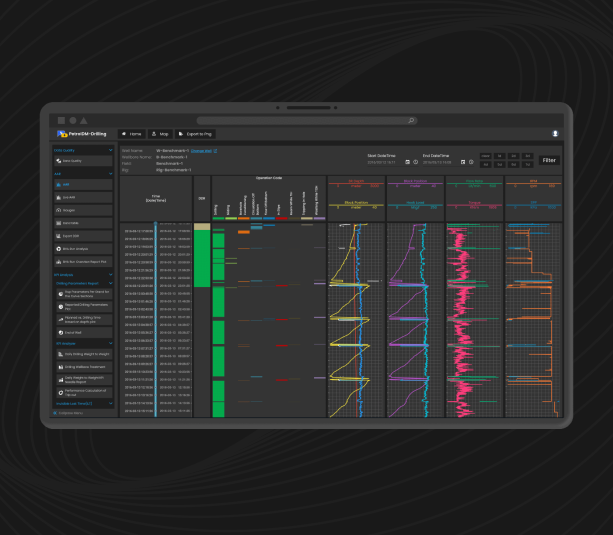613x535 pixels.
Task: Open Planned vs. Drilling Time plot item
Action: tap(84, 320)
